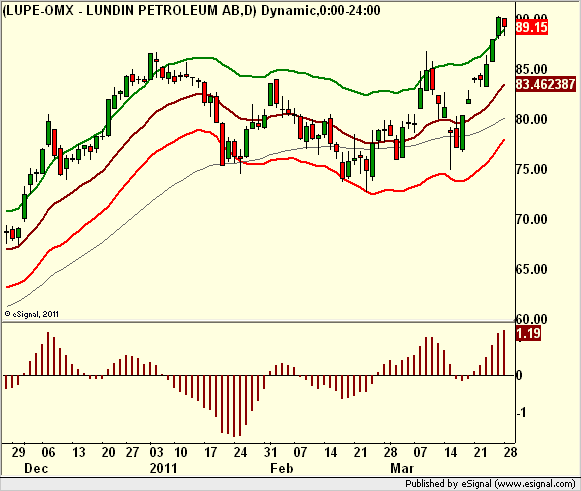Image resolution: width=581 pixels, height=491 pixels.
Task: Click the -1 histogram axis label
Action: click(x=521, y=412)
